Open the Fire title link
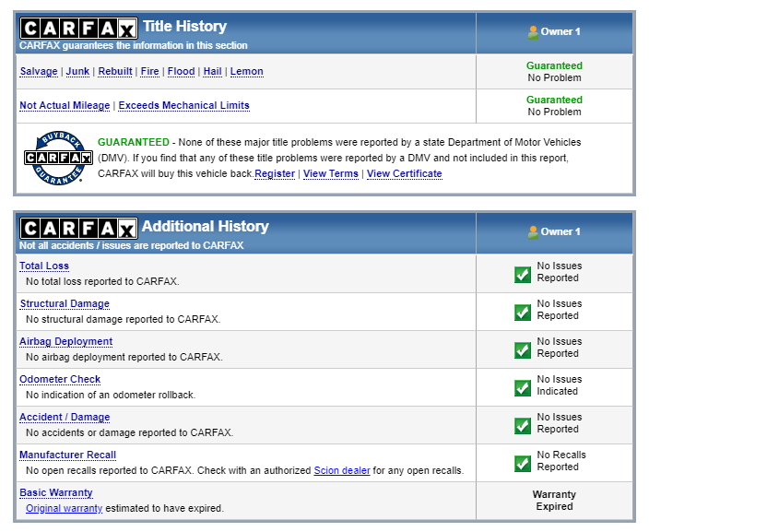Viewport: 767px width, 532px height. [149, 71]
